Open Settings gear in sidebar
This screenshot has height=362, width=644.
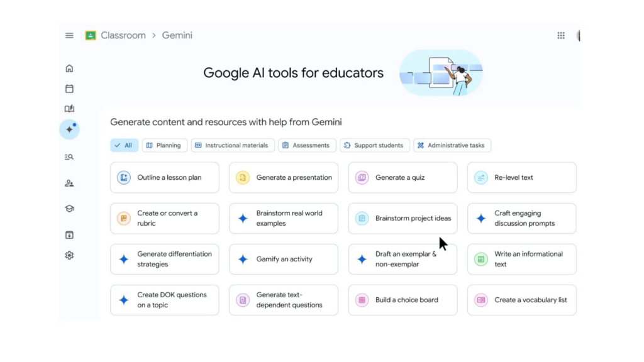pos(69,255)
